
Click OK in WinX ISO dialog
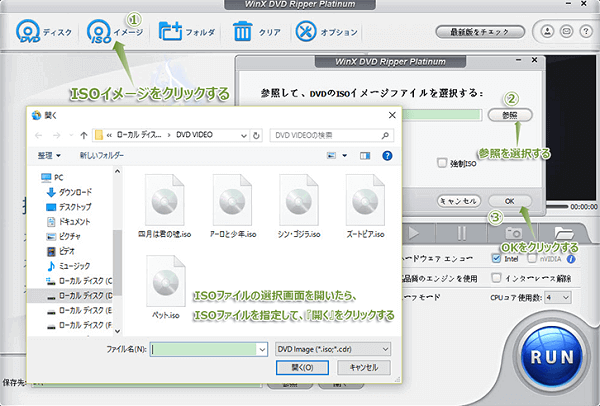[510, 201]
